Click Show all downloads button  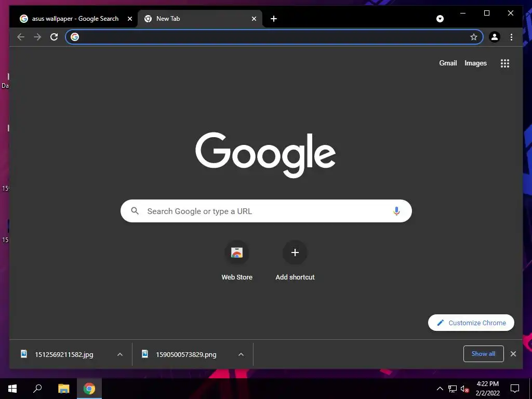484,354
